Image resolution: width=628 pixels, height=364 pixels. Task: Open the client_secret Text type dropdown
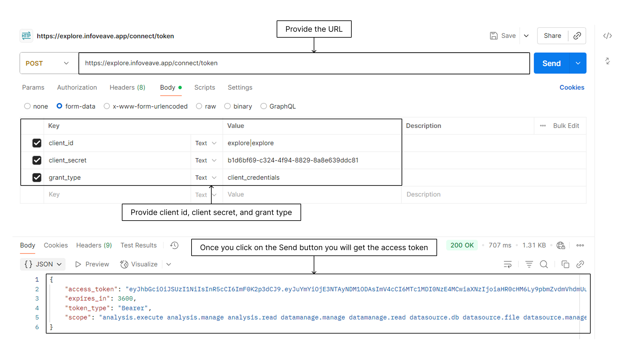coord(206,160)
